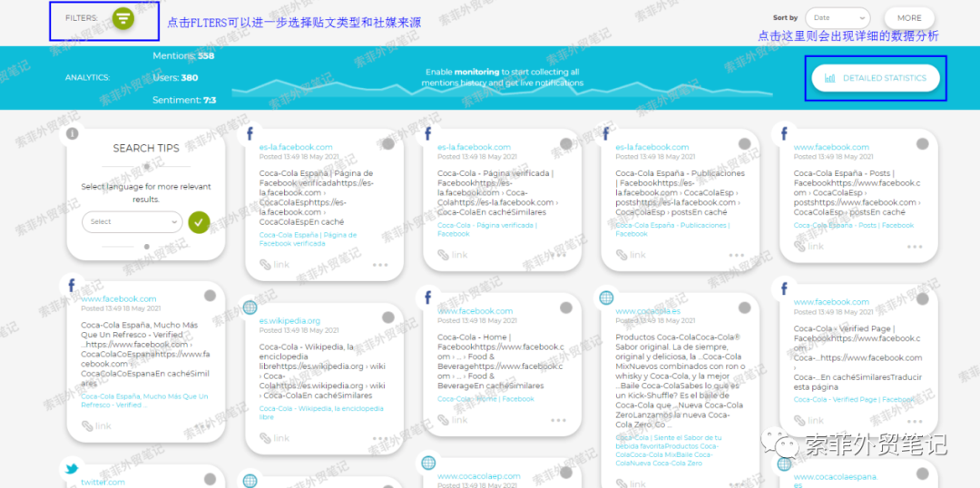
Task: Open the twitter.com domain link
Action: (103, 483)
